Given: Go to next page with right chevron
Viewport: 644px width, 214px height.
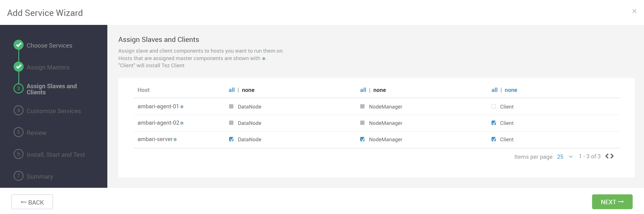Looking at the screenshot, I should point(612,156).
